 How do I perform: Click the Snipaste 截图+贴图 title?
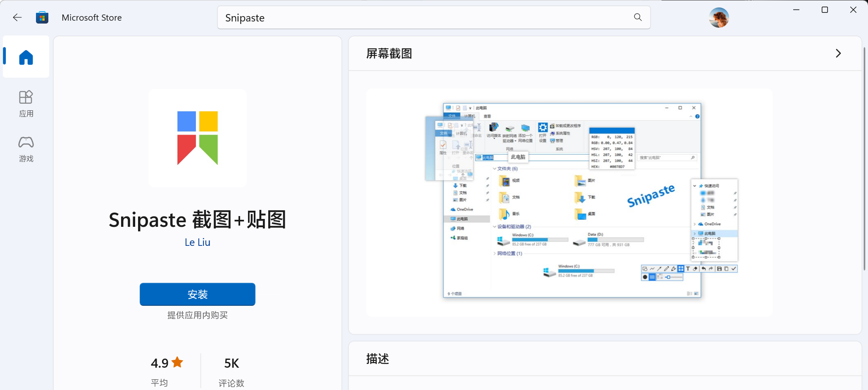(x=198, y=219)
